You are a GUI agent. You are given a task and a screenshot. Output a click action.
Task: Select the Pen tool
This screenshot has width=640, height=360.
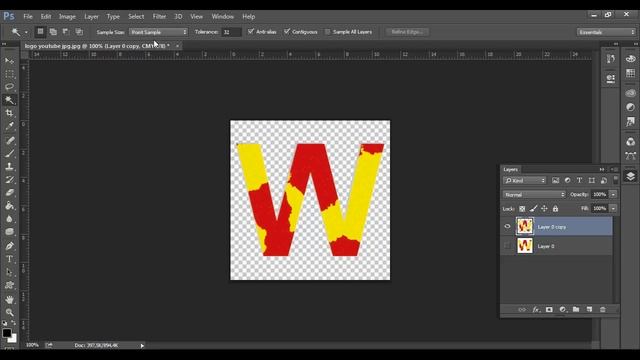(9, 246)
